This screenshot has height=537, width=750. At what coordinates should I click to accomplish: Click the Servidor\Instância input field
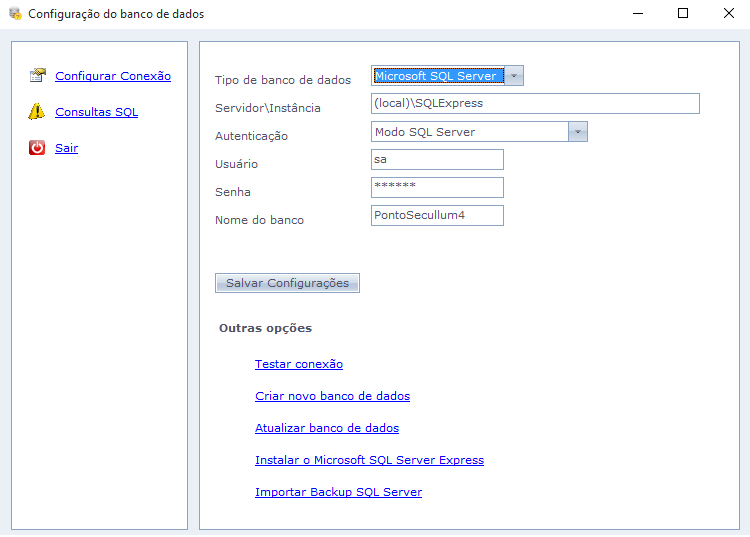coord(534,104)
